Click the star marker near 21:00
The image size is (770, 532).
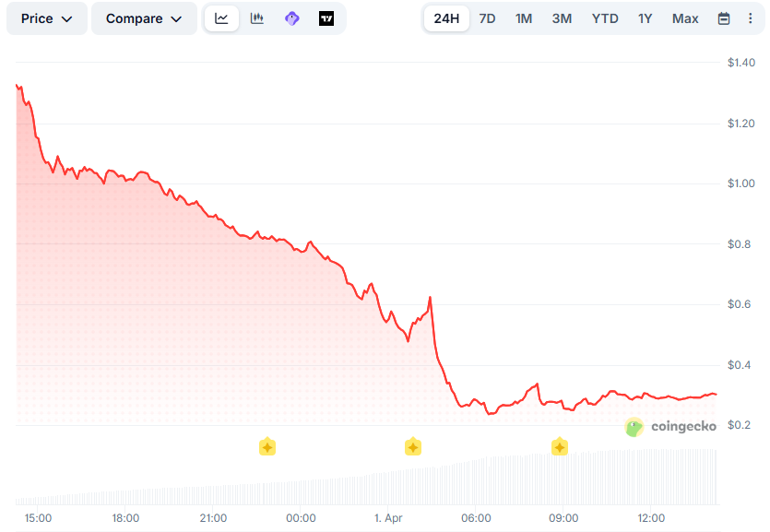click(x=267, y=446)
